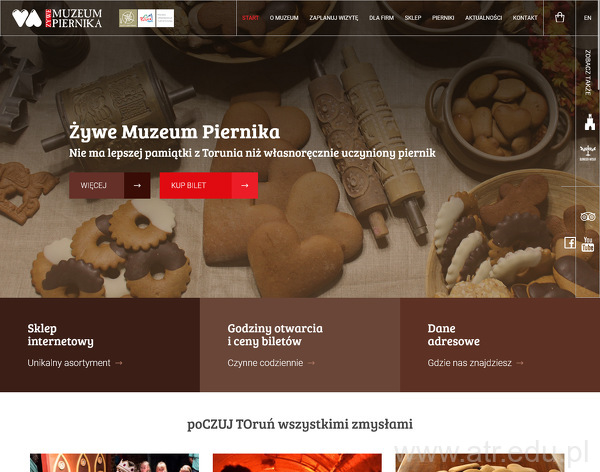
Task: Click the olive partner logo in header
Action: [x=128, y=18]
